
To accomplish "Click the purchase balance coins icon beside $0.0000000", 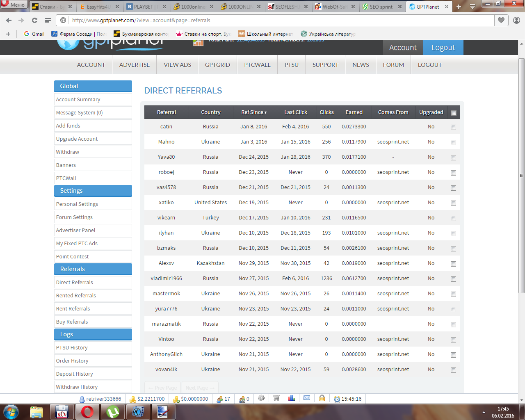I will click(x=176, y=399).
